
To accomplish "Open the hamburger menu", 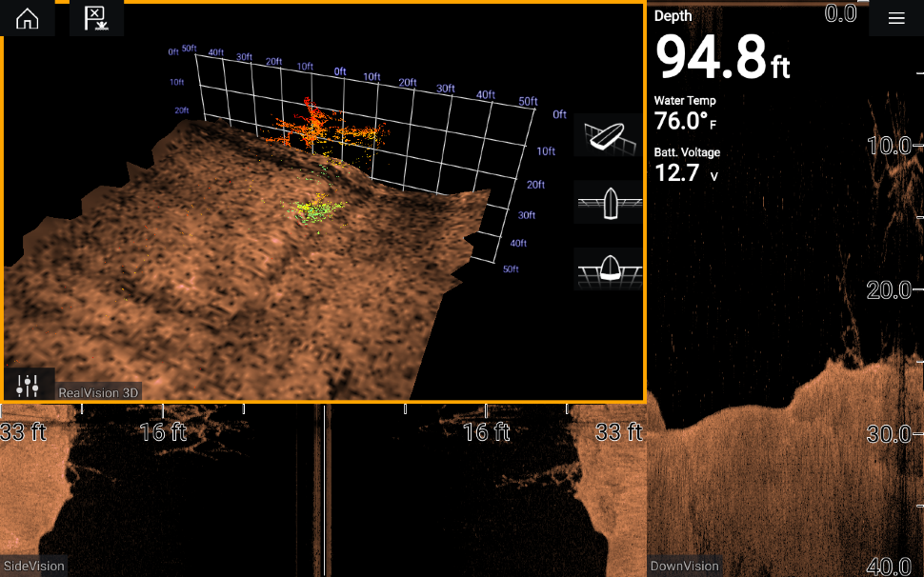I will pyautogui.click(x=896, y=18).
